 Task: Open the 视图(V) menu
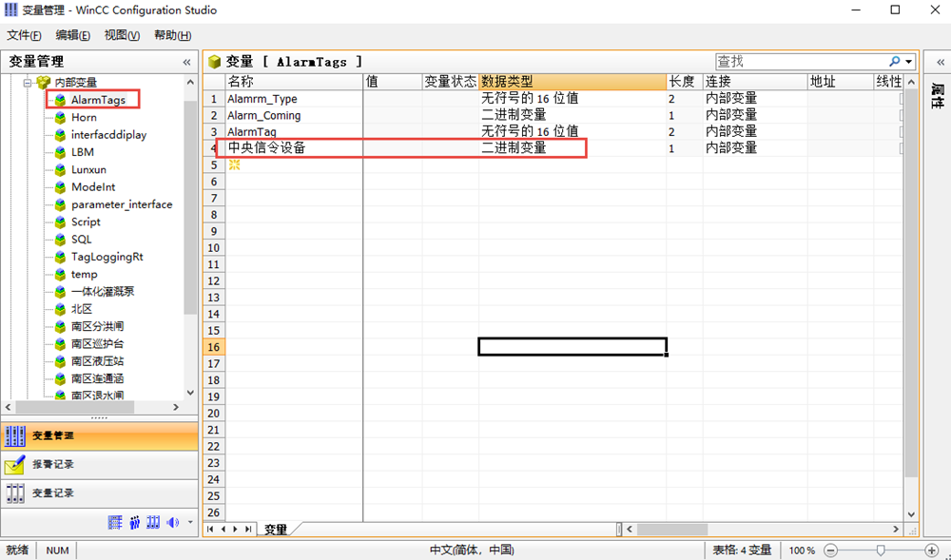[x=122, y=35]
